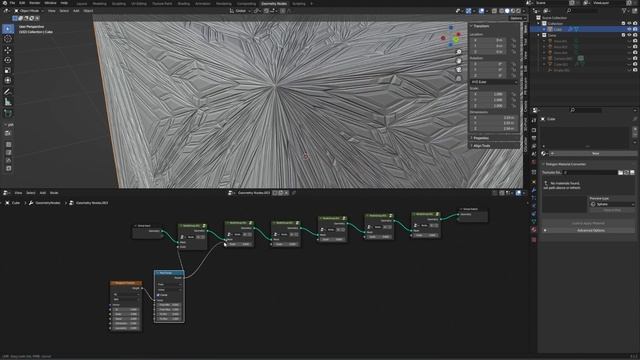Click the Scene selector in top bar
The image size is (640, 360).
tap(553, 3)
